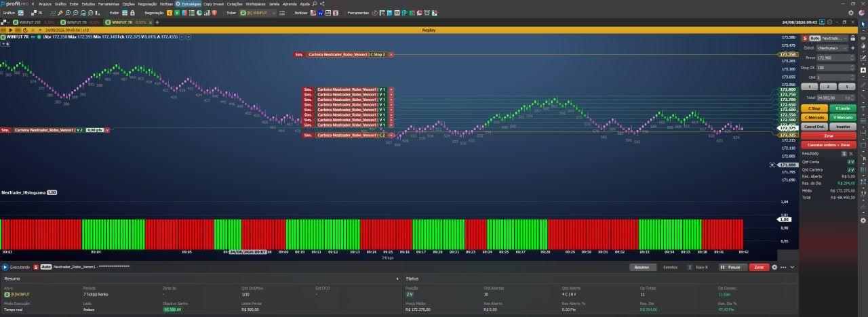This screenshot has height=317, width=868.
Task: Select quantity preset 3
Action: coord(846,87)
